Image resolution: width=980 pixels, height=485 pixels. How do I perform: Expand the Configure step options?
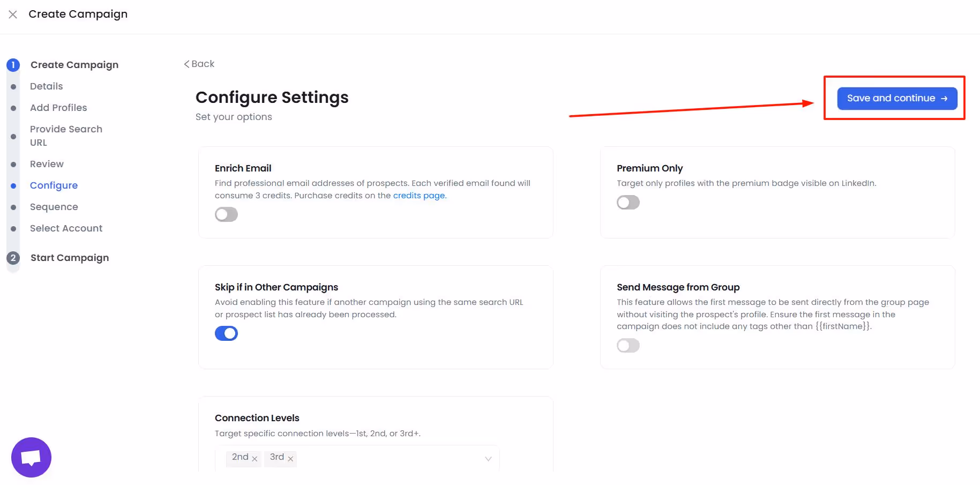[x=54, y=185]
